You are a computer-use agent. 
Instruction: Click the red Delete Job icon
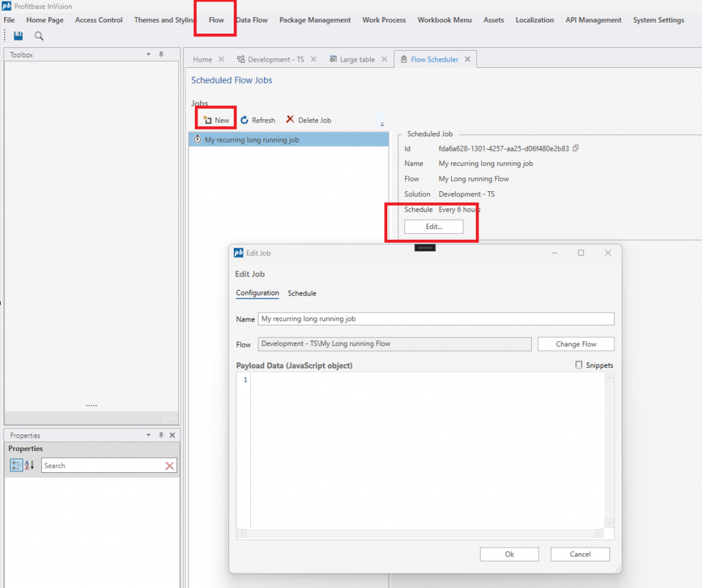(x=290, y=120)
